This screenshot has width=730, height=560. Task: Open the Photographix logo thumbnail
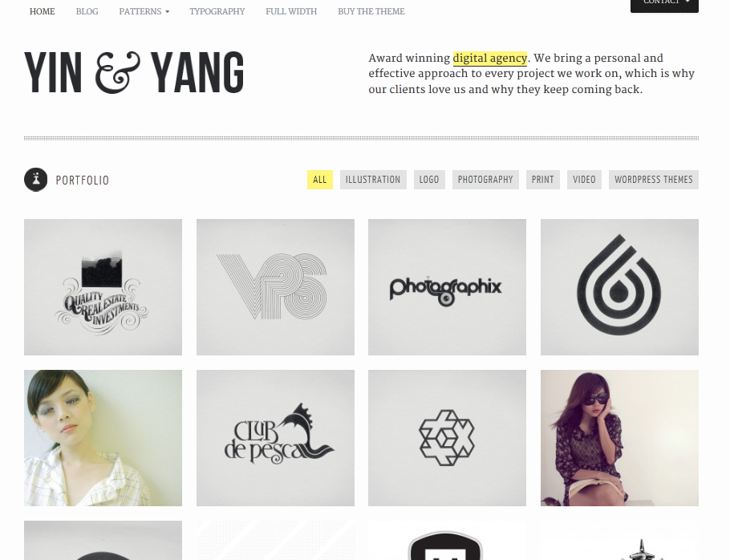click(447, 287)
